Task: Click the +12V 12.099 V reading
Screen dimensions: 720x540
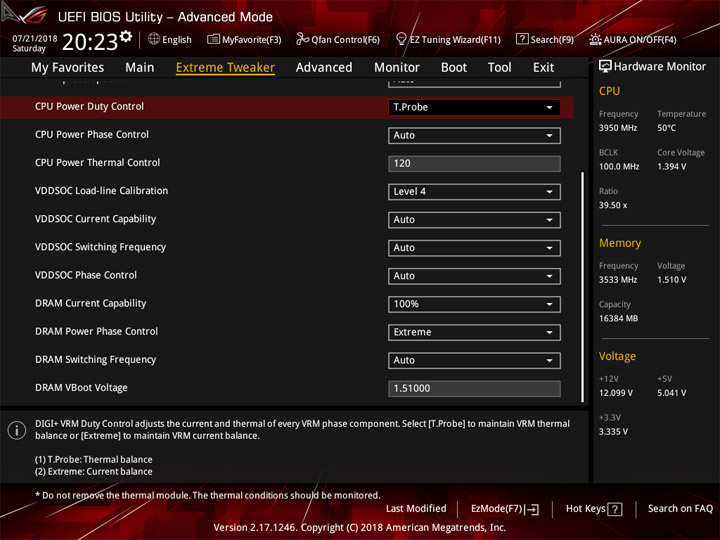Action: pyautogui.click(x=616, y=393)
